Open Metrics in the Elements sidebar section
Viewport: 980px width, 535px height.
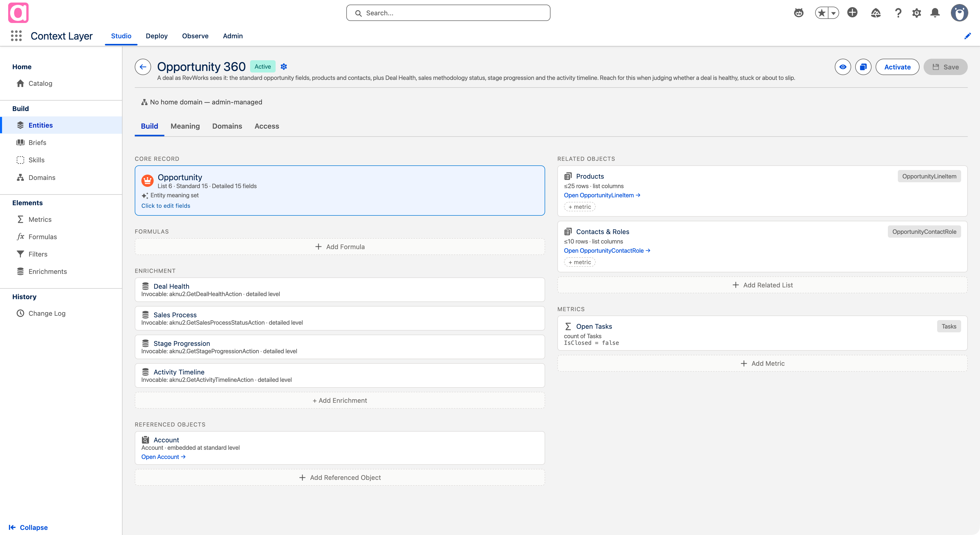[61, 220]
